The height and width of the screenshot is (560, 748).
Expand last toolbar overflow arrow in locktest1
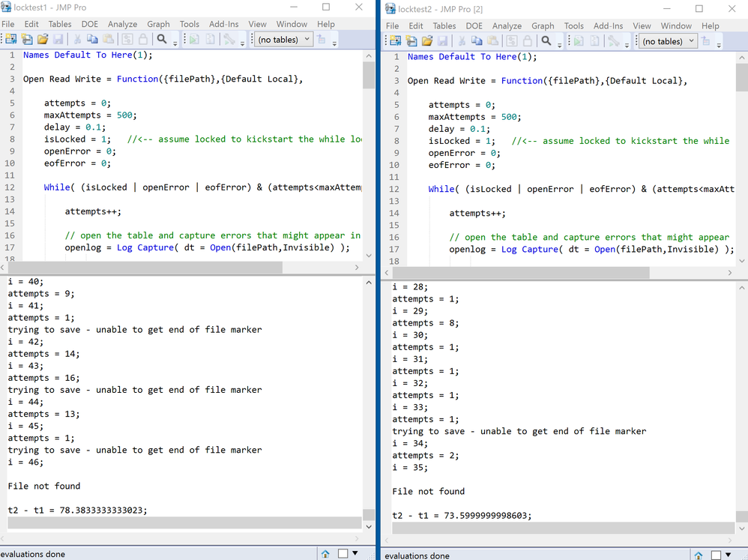(x=334, y=43)
